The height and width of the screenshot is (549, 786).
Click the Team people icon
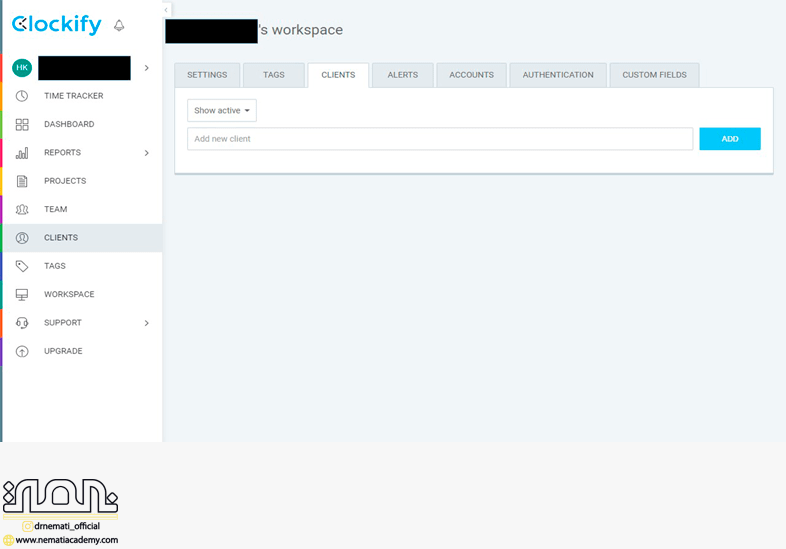coord(22,209)
